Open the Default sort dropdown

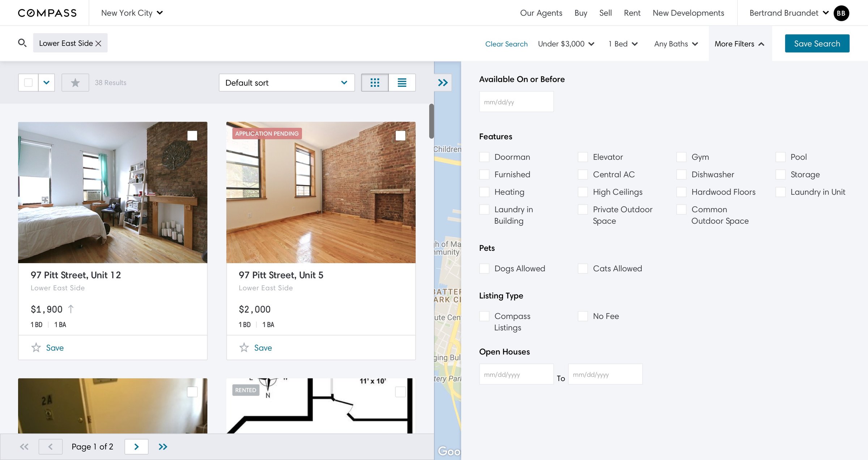click(x=287, y=83)
